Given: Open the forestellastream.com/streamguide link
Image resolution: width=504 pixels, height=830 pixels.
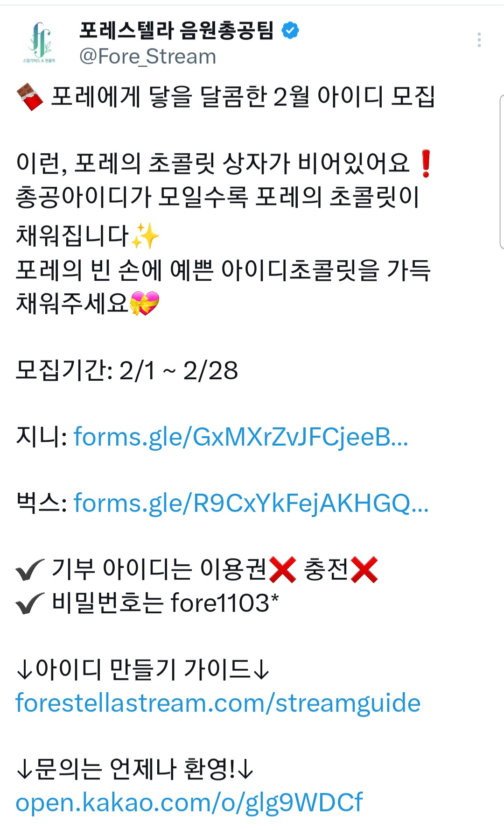Looking at the screenshot, I should tap(218, 703).
